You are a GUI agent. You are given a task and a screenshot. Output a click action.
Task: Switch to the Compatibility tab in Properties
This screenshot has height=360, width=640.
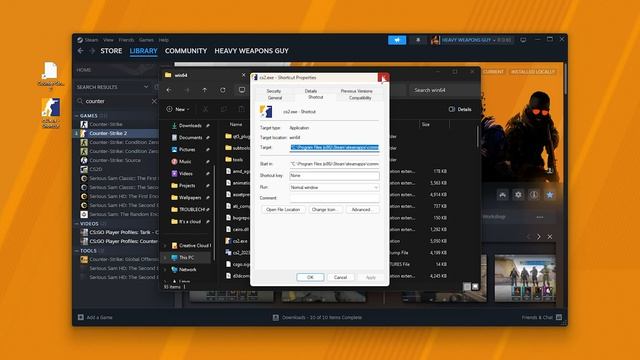click(360, 98)
